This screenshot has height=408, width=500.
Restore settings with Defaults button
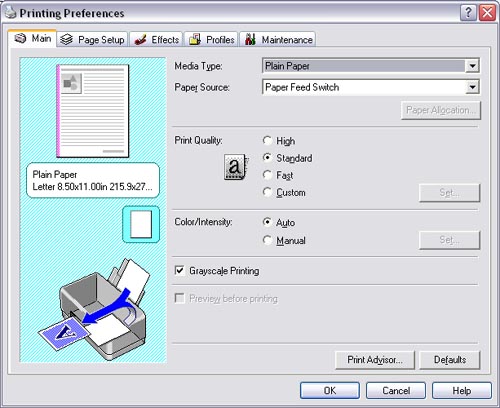pos(449,360)
